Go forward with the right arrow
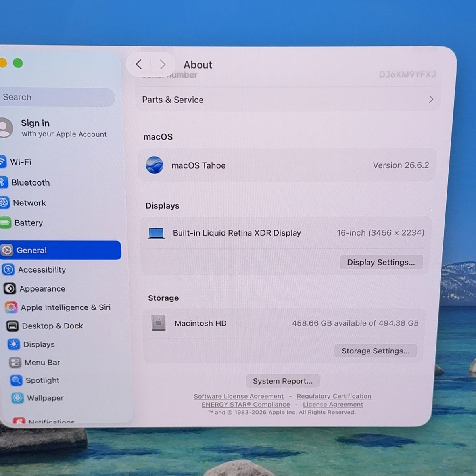This screenshot has height=476, width=476. (163, 64)
